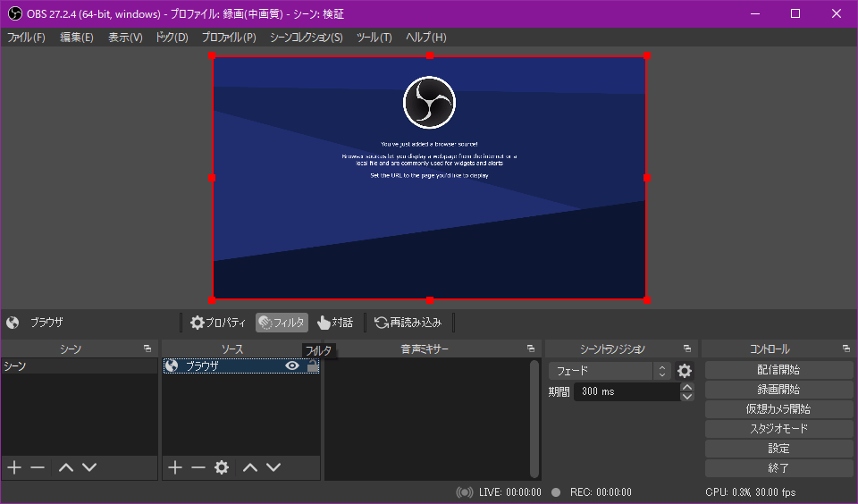Undock the コントロール panel with float icon
The width and height of the screenshot is (858, 504).
click(846, 349)
